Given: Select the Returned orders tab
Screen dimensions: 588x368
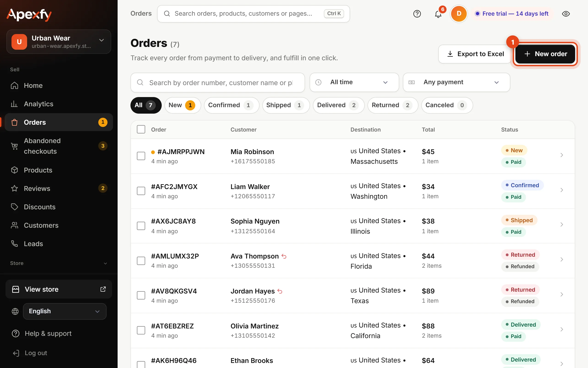Looking at the screenshot, I should pos(393,105).
